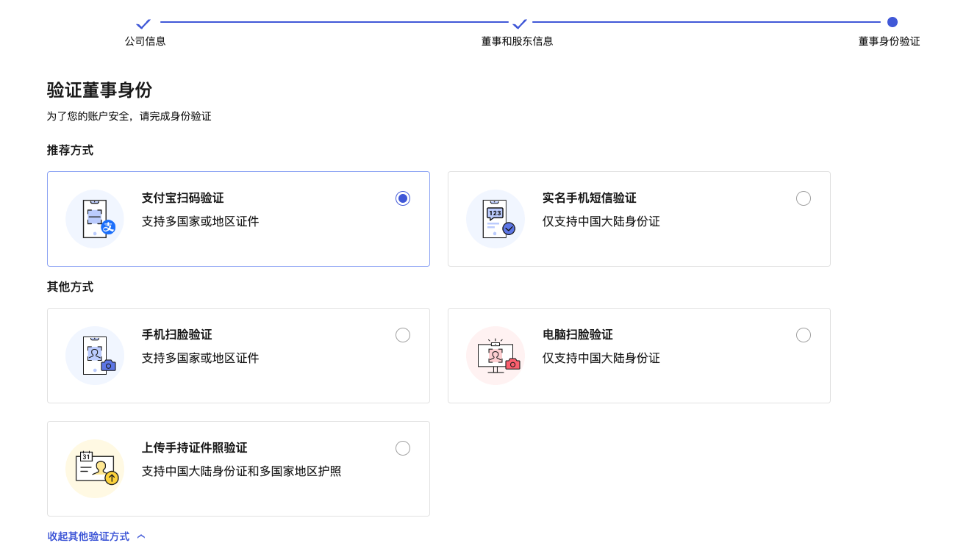
Task: Collapse methods via the upward chevron arrow
Action: click(140, 536)
